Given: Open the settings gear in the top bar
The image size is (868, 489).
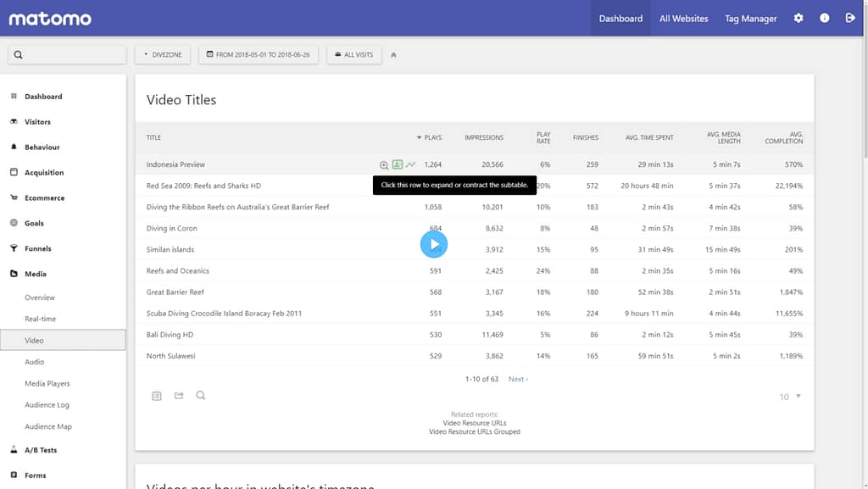Looking at the screenshot, I should [x=798, y=17].
